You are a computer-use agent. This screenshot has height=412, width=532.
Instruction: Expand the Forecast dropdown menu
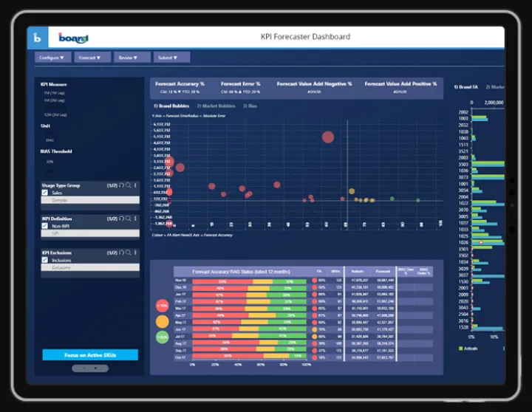[x=92, y=57]
